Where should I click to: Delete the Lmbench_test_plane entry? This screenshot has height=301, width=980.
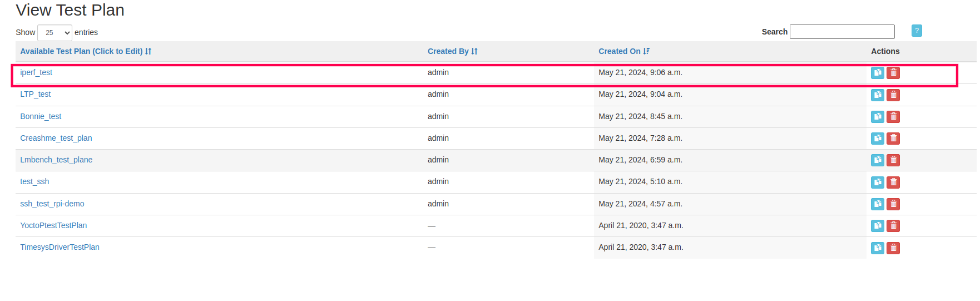pos(893,160)
